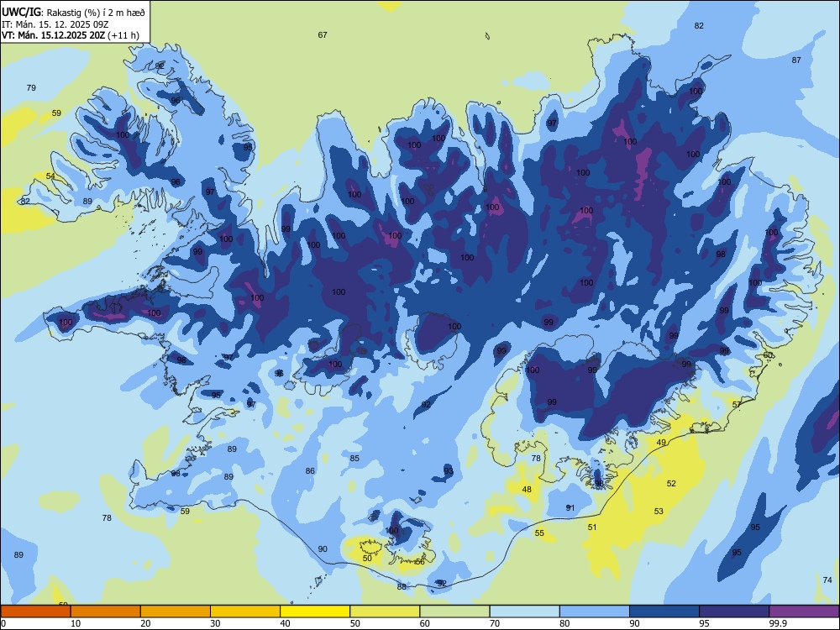Select the 30–40 amber legend segment
Image resolution: width=840 pixels, height=630 pixels.
[245, 612]
